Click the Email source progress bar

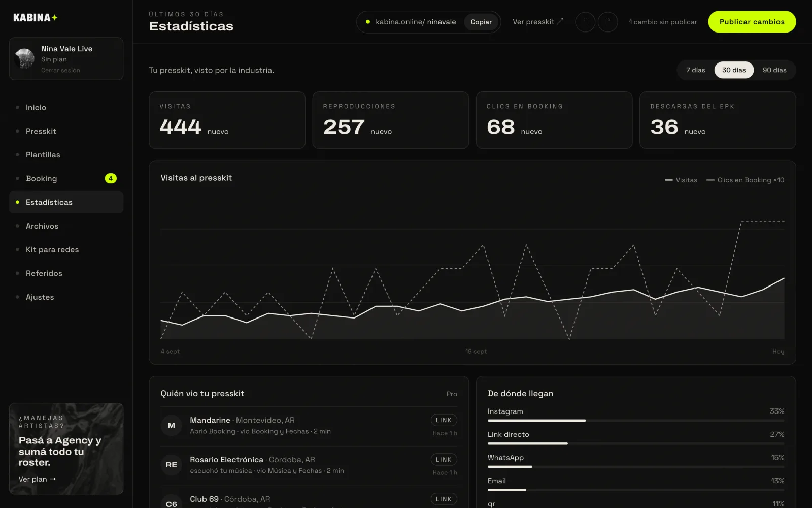pos(636,490)
